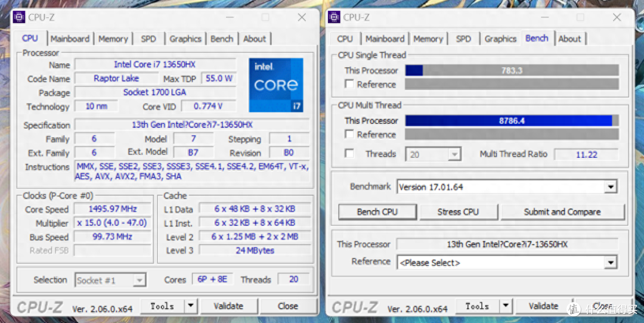Open Mainboard tab in right window
The width and height of the screenshot is (644, 323).
click(x=385, y=39)
